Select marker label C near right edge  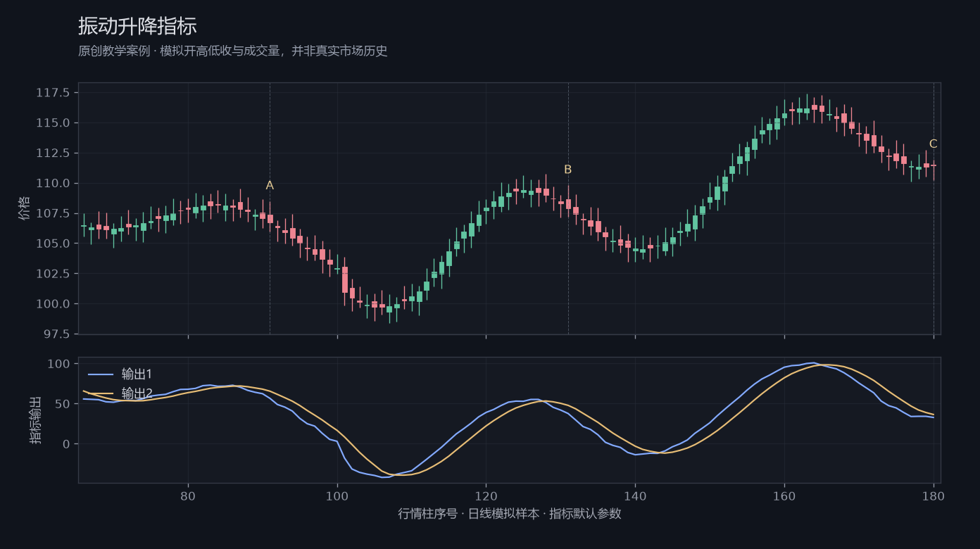[x=933, y=144]
